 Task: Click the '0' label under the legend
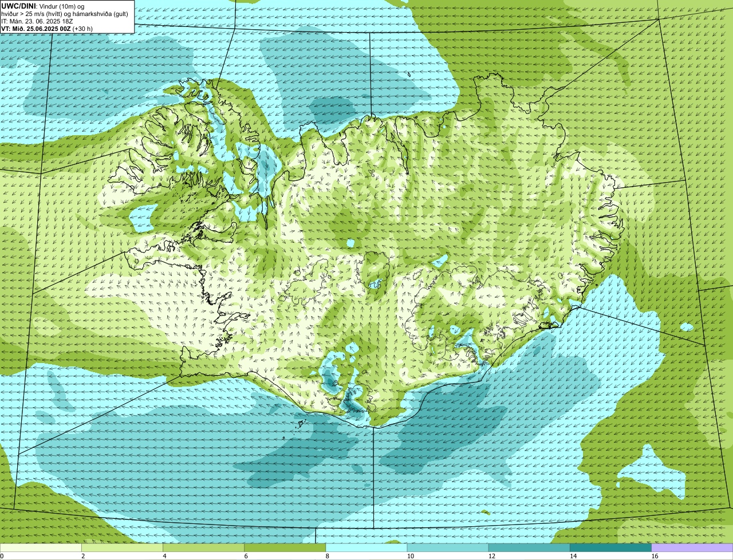click(x=2, y=556)
